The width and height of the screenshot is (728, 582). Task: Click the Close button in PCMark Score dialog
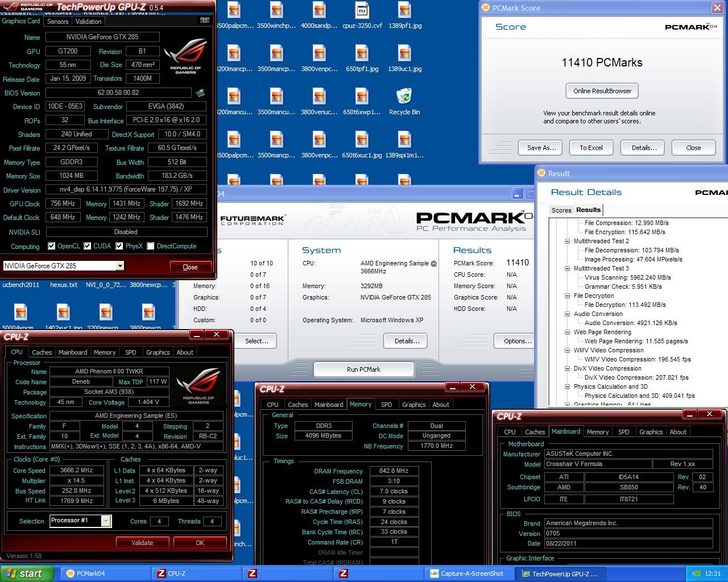(x=693, y=148)
